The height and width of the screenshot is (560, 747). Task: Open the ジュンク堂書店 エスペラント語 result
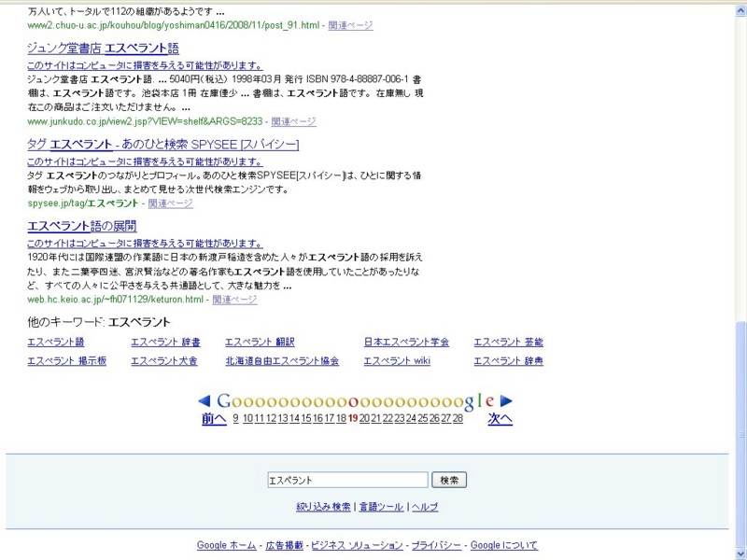point(103,49)
